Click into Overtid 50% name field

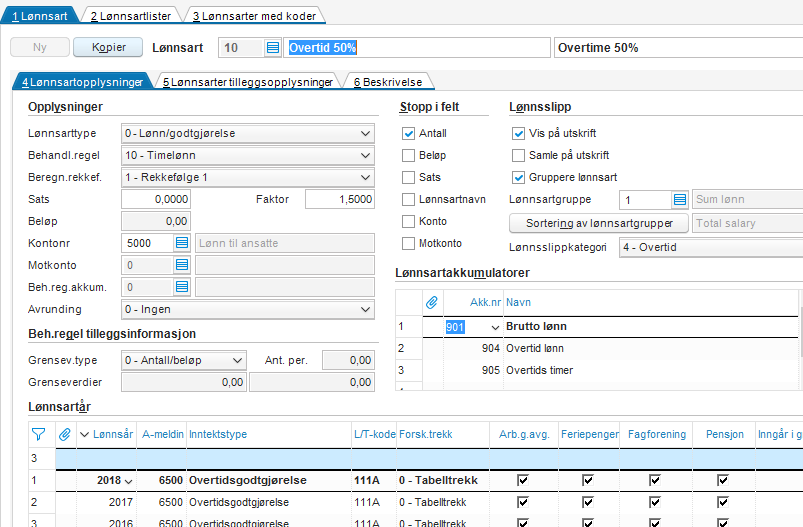[x=417, y=48]
